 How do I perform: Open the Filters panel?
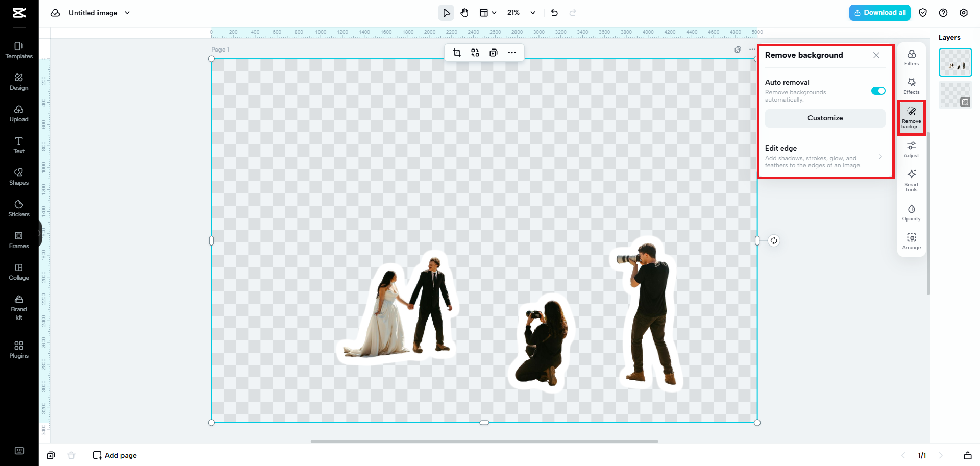click(911, 57)
